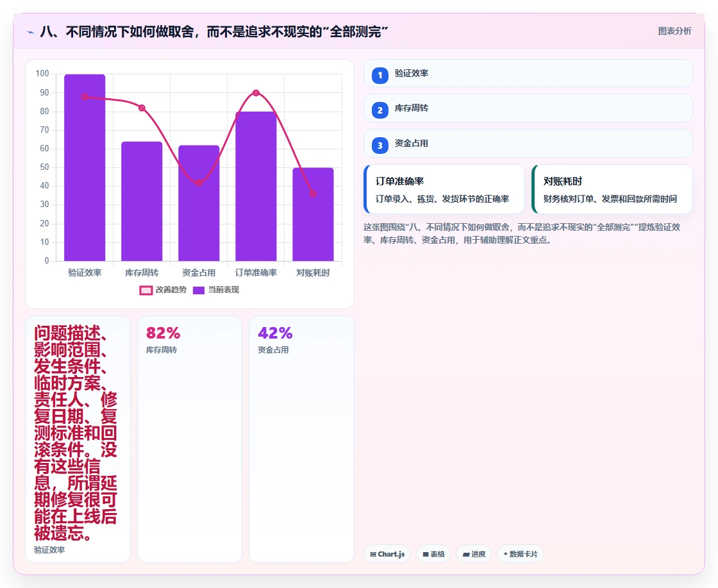Viewport: 718px width, 588px height.
Task: Click the number 2 badge beside 库存周转
Action: (380, 110)
